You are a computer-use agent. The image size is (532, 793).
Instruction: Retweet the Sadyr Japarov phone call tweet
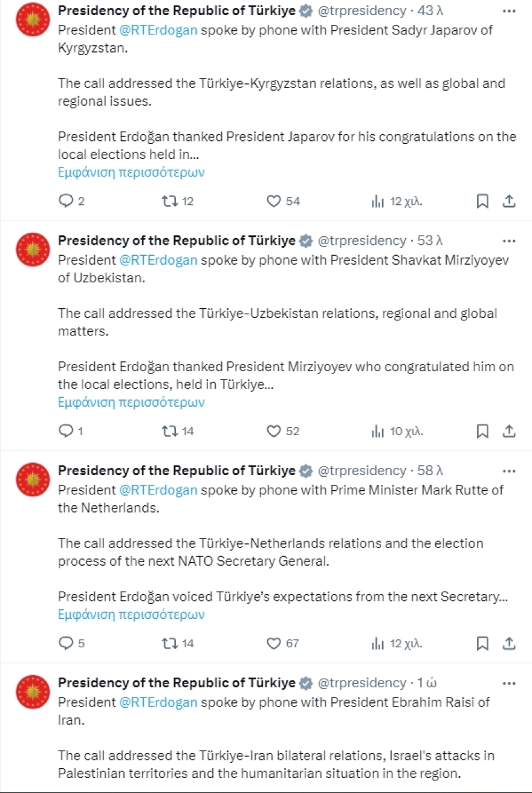(170, 201)
